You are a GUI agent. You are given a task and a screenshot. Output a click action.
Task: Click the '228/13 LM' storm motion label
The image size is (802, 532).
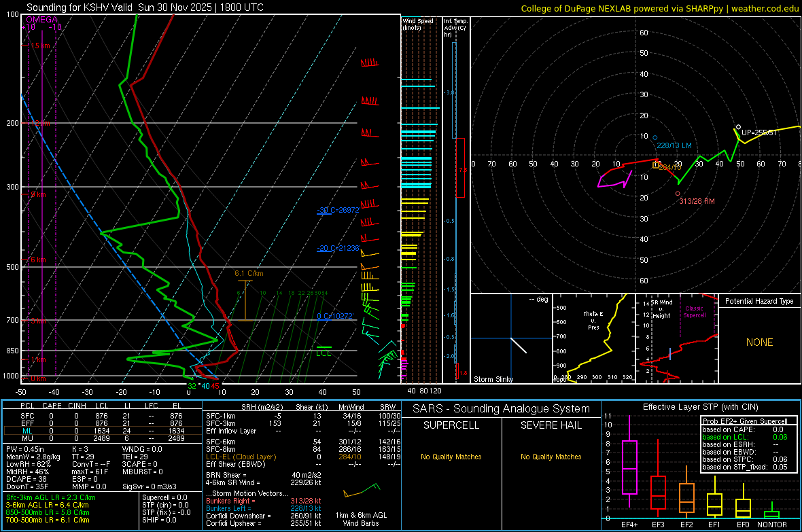click(x=674, y=146)
